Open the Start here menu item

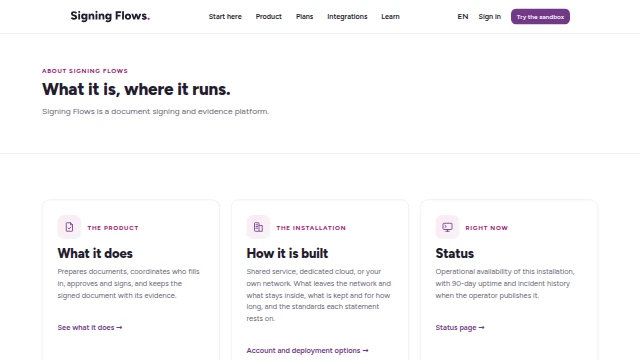click(225, 17)
